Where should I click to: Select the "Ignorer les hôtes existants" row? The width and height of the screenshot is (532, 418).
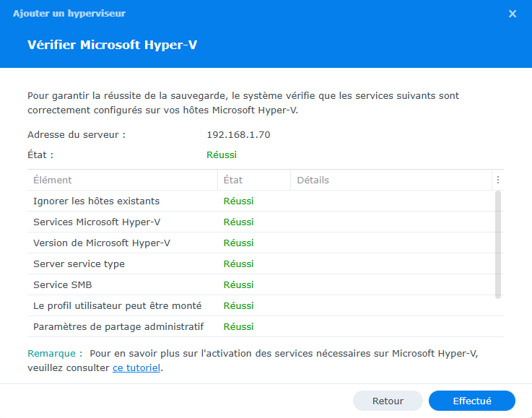[x=96, y=201]
